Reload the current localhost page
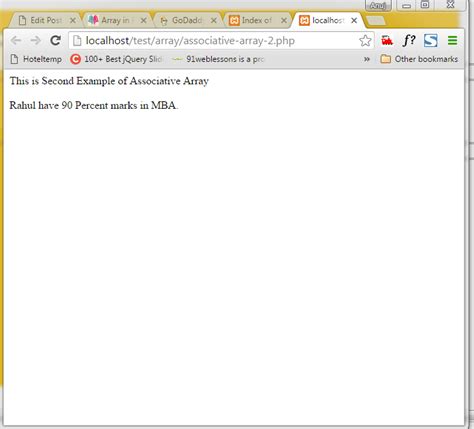Viewport: 474px width, 429px height. point(55,40)
